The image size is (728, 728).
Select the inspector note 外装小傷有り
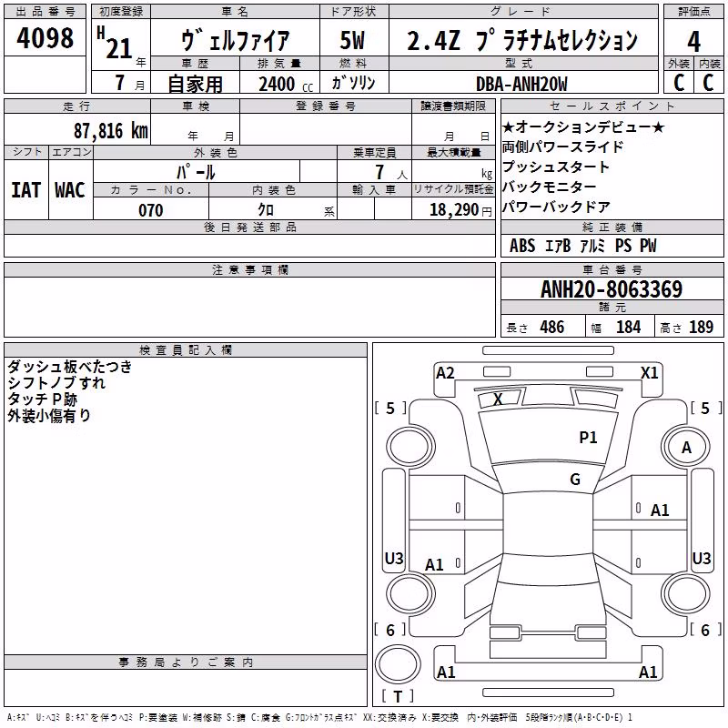(49, 416)
